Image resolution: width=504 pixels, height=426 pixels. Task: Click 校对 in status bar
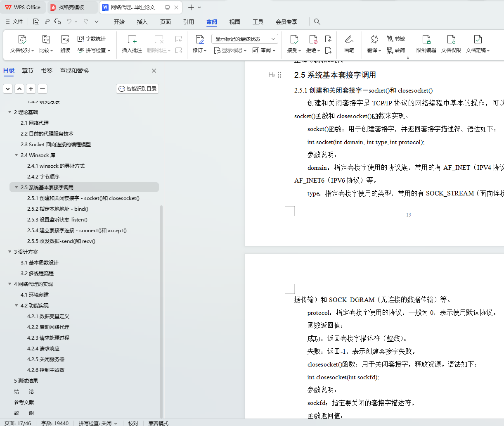click(133, 423)
